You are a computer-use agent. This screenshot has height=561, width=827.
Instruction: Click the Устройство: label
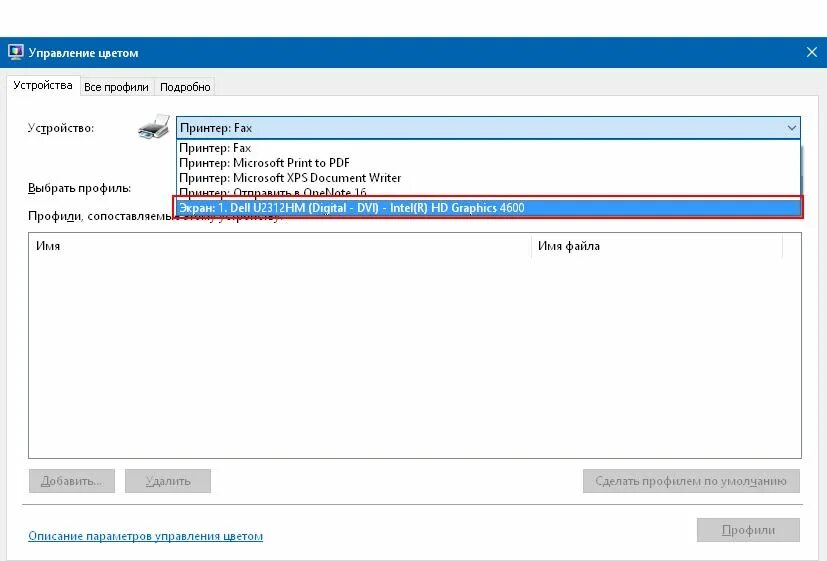61,128
